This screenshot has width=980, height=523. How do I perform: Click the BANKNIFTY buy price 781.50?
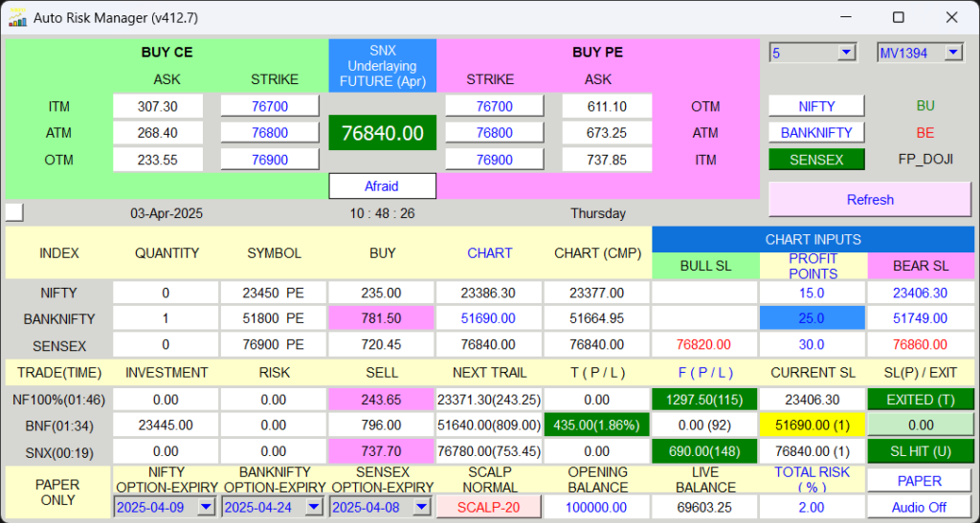pos(382,319)
